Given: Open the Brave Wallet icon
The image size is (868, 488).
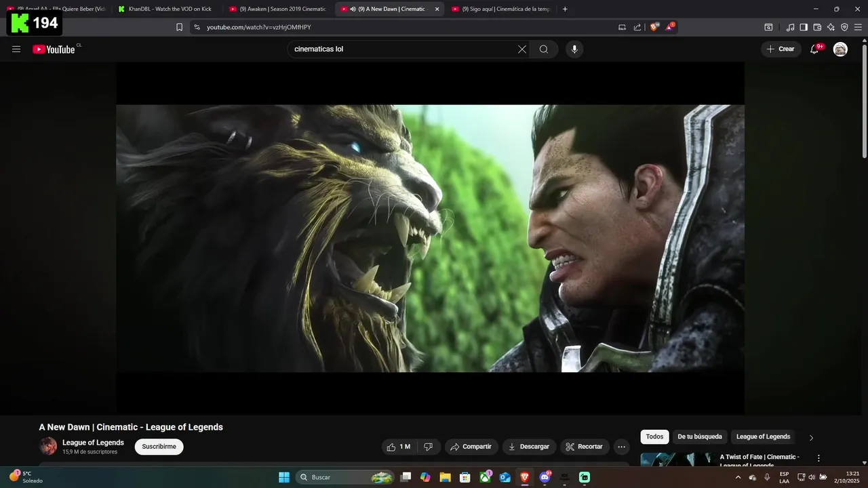Looking at the screenshot, I should [x=817, y=27].
